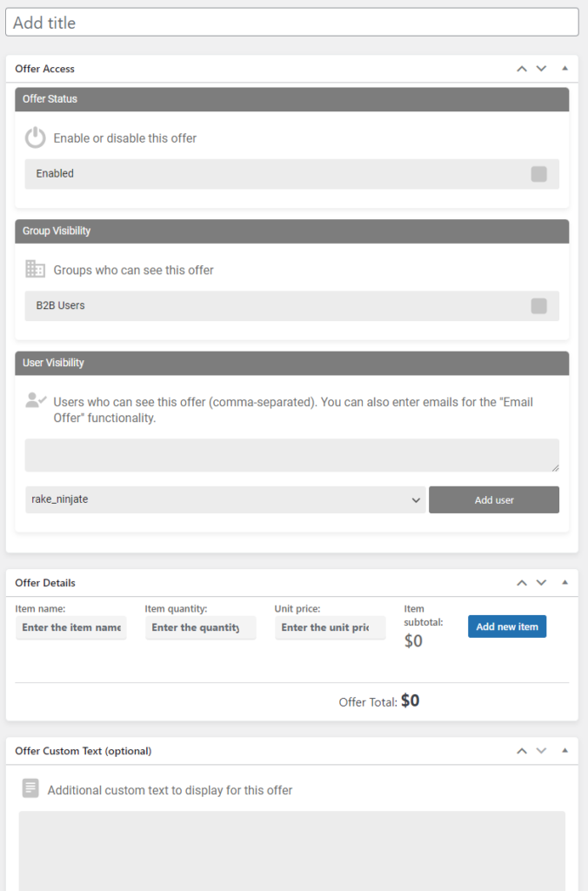Collapse Offer Custom Text panel triangle

pos(565,751)
